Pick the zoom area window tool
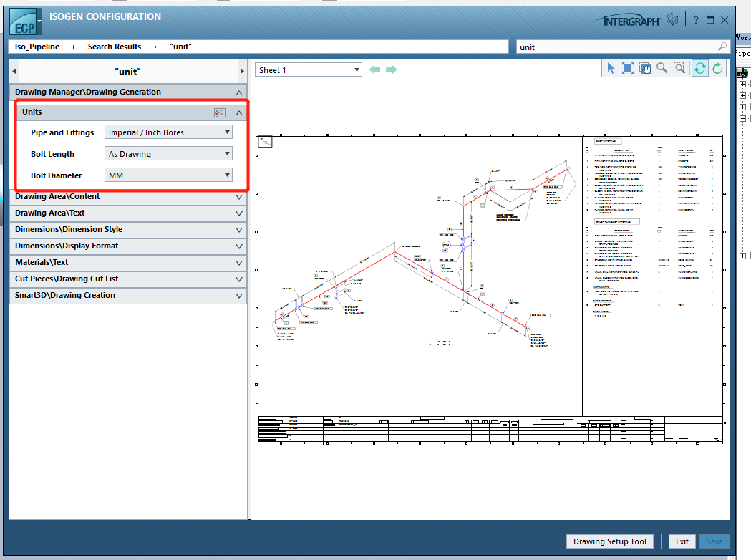Image resolution: width=751 pixels, height=560 pixels. 679,69
